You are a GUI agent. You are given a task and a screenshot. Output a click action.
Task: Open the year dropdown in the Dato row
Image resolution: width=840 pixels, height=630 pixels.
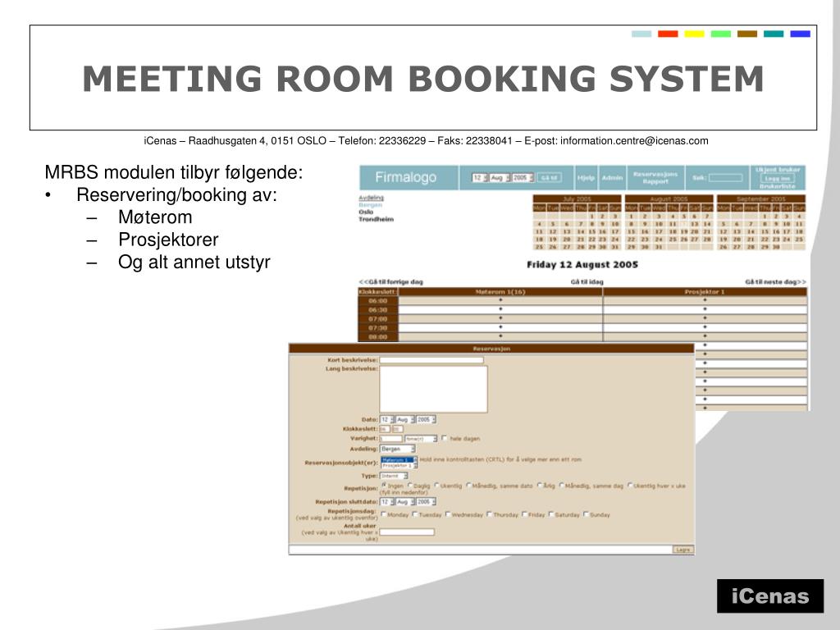[426, 419]
